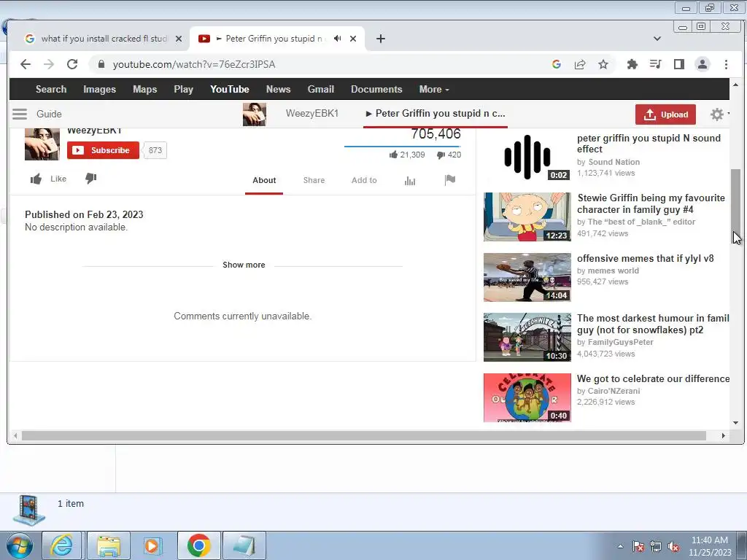Select the Peter Griffin video header tab
Viewport: 747px width, 560px height.
[x=436, y=113]
